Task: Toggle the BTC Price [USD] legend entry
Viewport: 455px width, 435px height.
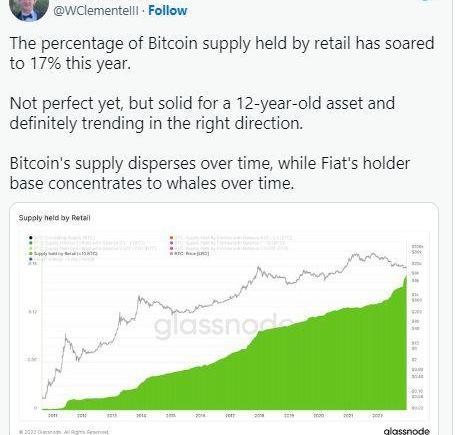Action: tap(189, 254)
